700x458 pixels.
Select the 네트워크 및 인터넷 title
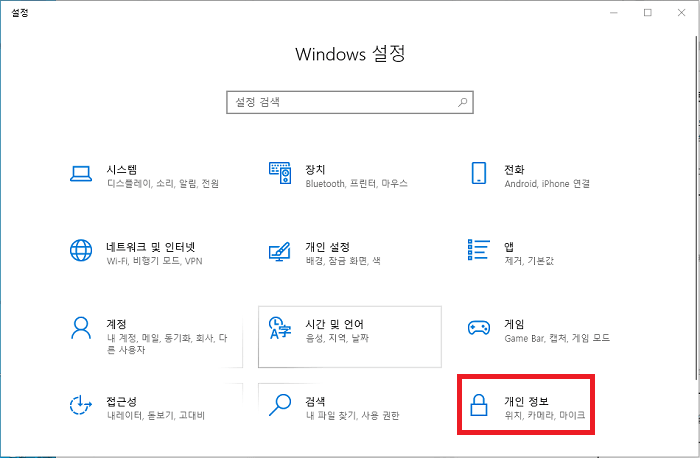pyautogui.click(x=151, y=247)
